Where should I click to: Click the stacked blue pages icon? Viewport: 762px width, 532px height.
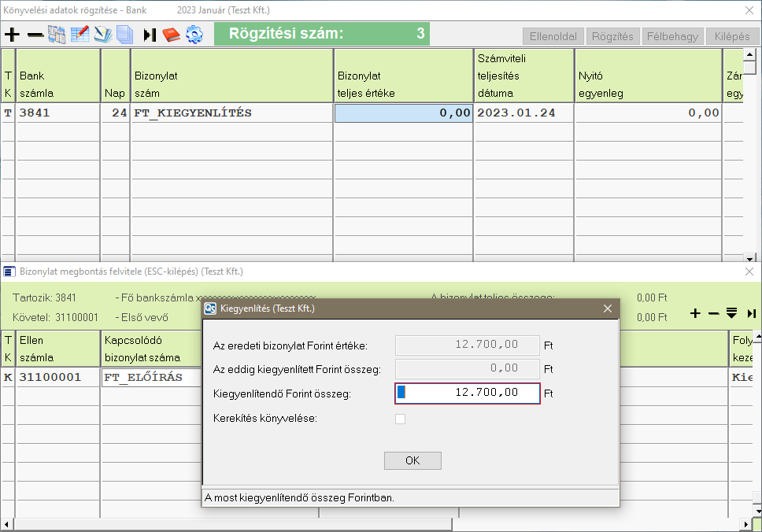click(x=124, y=35)
